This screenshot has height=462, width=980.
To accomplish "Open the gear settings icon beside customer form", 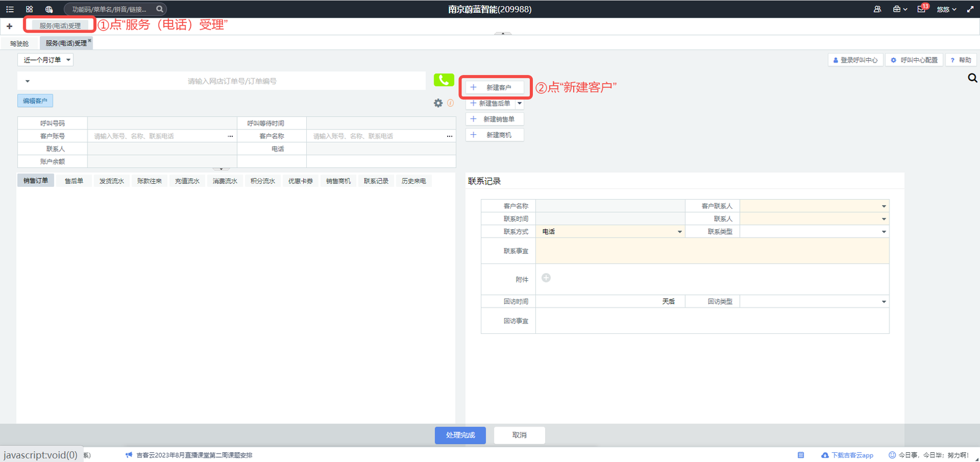I will point(438,103).
